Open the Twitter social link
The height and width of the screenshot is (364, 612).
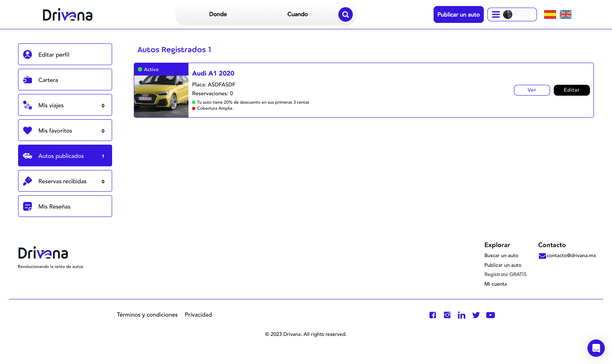[x=476, y=315]
